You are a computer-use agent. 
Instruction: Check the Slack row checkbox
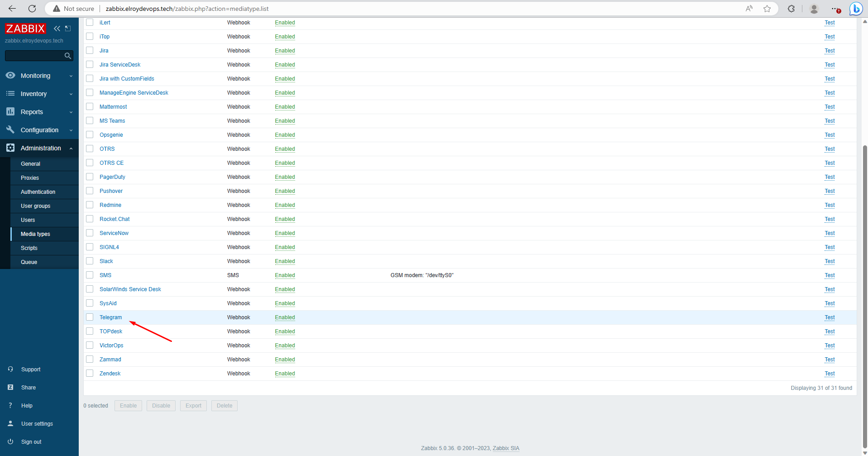coord(90,261)
